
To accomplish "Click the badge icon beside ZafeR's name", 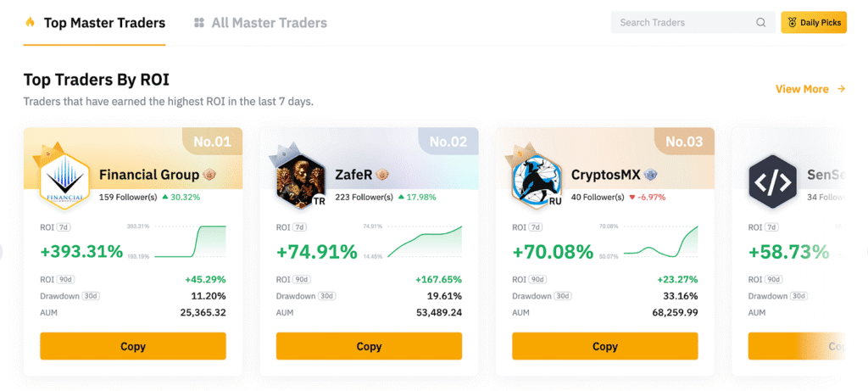I will point(382,176).
